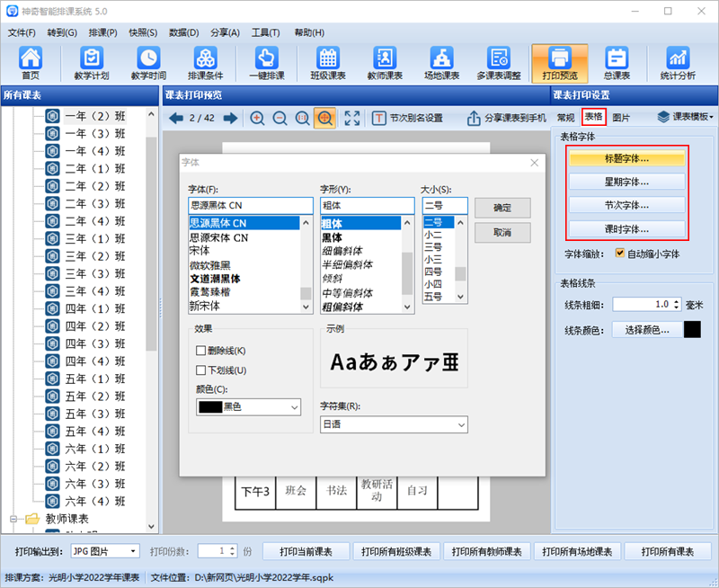Close the 字体 dialog with X
719x588 pixels.
[x=534, y=163]
